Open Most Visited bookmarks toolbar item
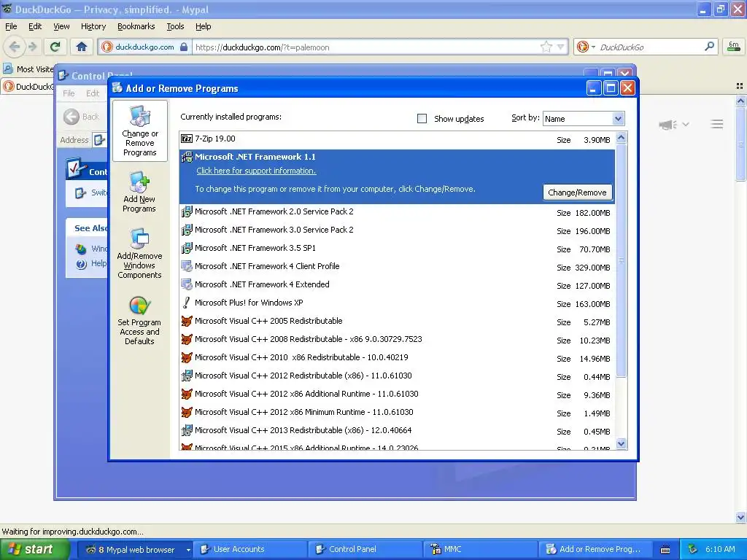This screenshot has height=560, width=747. pos(28,69)
